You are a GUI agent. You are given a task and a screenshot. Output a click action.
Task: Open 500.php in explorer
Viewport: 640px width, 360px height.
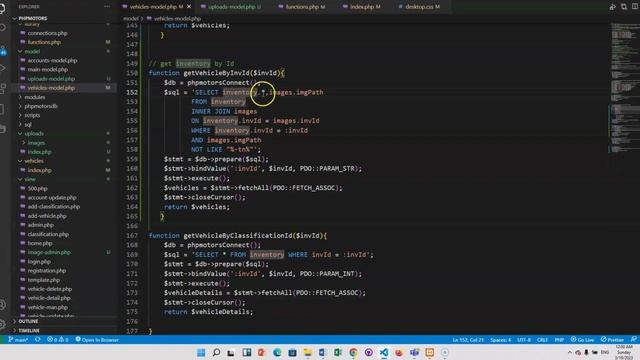click(x=38, y=189)
